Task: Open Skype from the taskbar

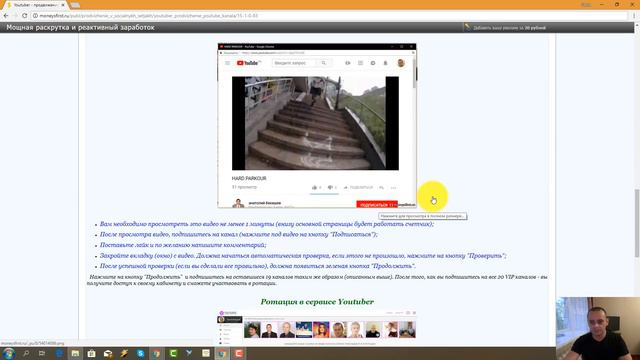Action: click(x=140, y=353)
